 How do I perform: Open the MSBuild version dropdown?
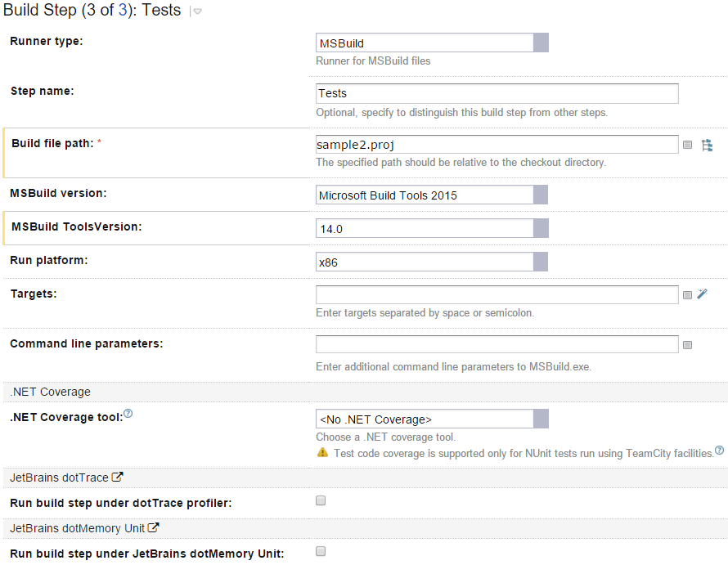[540, 195]
